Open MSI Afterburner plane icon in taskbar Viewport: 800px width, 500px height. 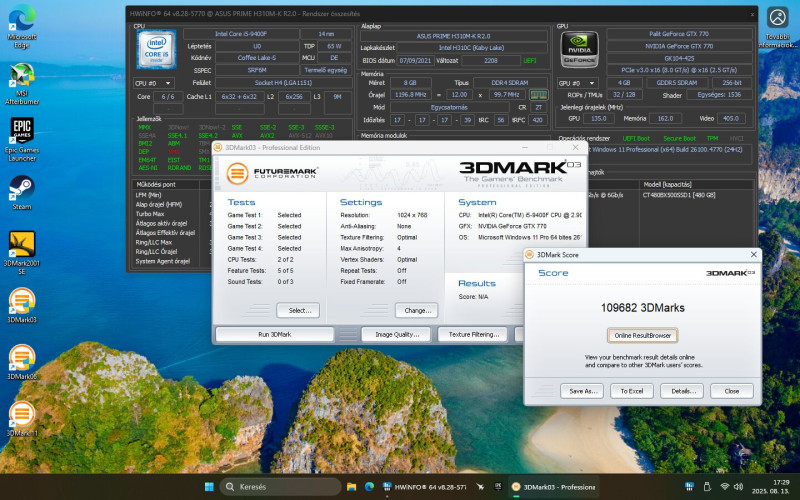pyautogui.click(x=480, y=487)
